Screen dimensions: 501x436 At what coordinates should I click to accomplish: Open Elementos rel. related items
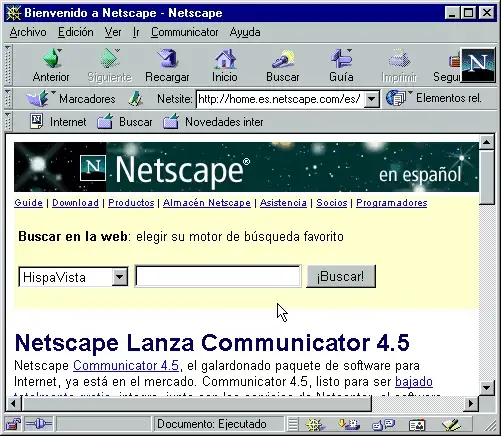coord(433,98)
